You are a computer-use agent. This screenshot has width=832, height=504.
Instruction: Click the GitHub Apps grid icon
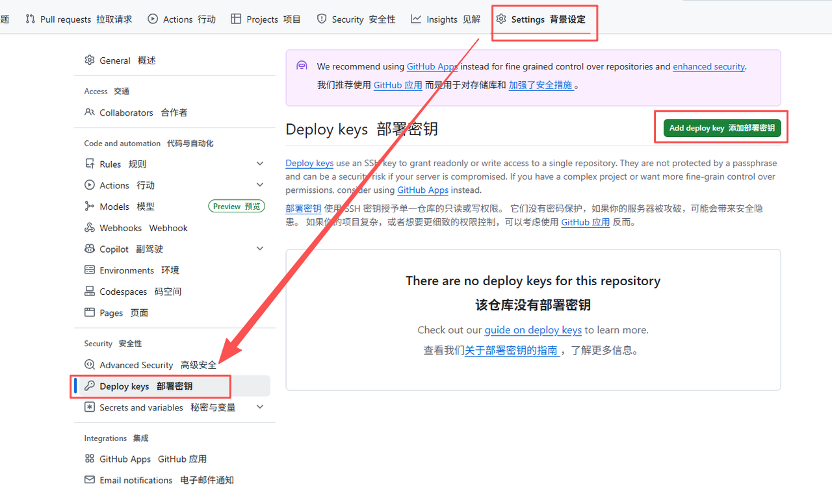click(x=90, y=459)
